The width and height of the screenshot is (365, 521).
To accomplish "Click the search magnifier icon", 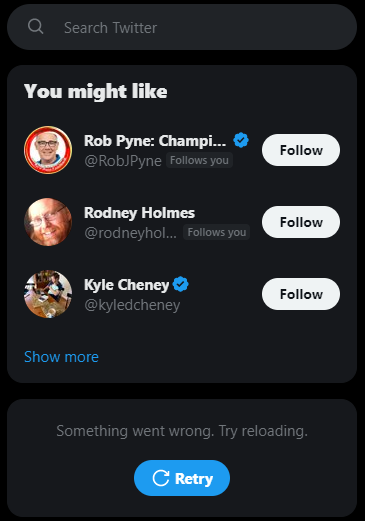I will tap(36, 27).
